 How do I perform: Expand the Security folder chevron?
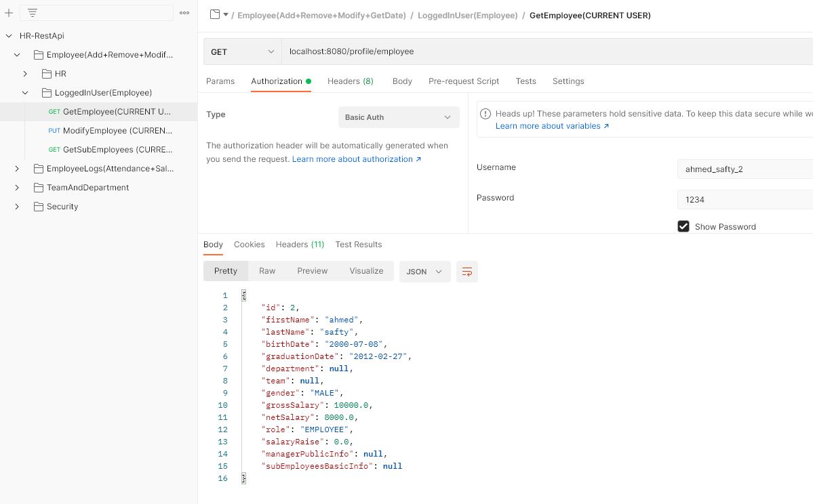[x=17, y=206]
